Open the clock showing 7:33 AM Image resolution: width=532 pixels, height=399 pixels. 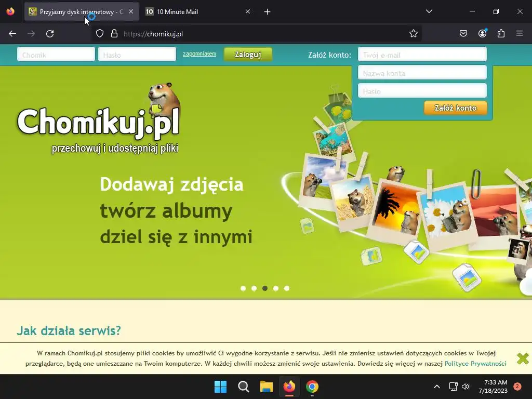[x=493, y=387]
